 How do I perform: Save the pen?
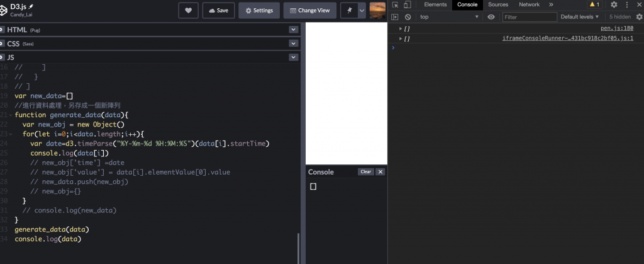click(218, 11)
